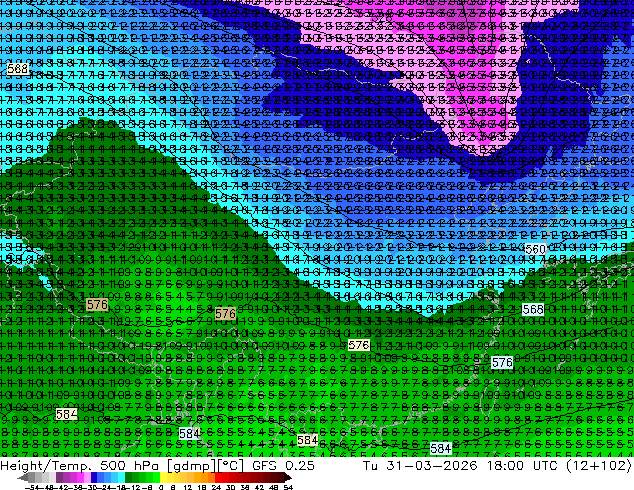The width and height of the screenshot is (634, 490).
Task: Click the '18:00 UTC' time text
Action: 520,466
